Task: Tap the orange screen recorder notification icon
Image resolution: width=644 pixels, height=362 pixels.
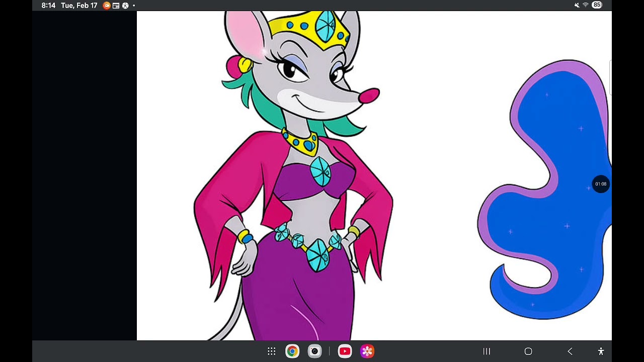Action: pos(107,6)
